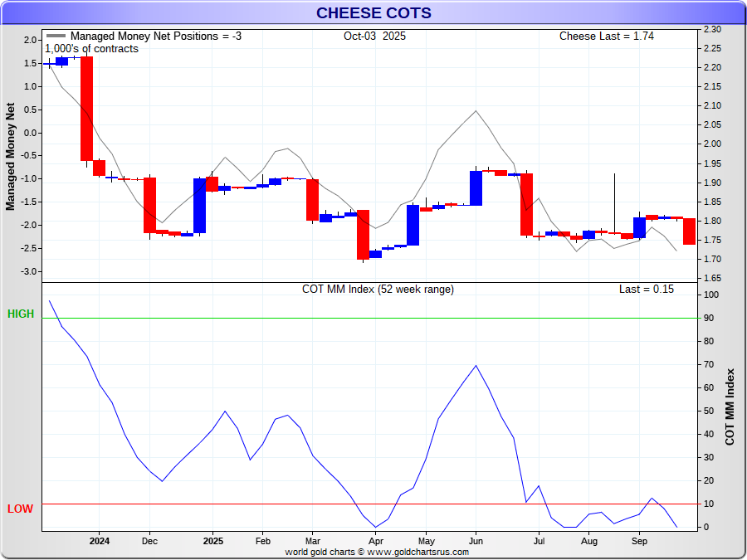
Task: Click the Dec label on the time axis
Action: (149, 541)
